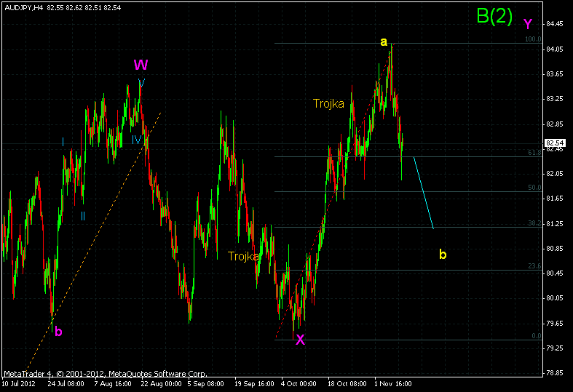This screenshot has width=573, height=392.
Task: Click the 100.0 Fibonacci level label
Action: tap(533, 39)
